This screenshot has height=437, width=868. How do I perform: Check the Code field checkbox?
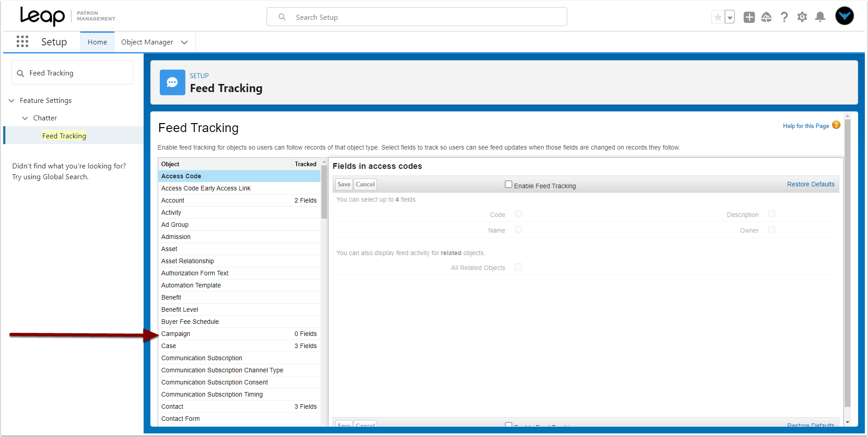pyautogui.click(x=518, y=214)
